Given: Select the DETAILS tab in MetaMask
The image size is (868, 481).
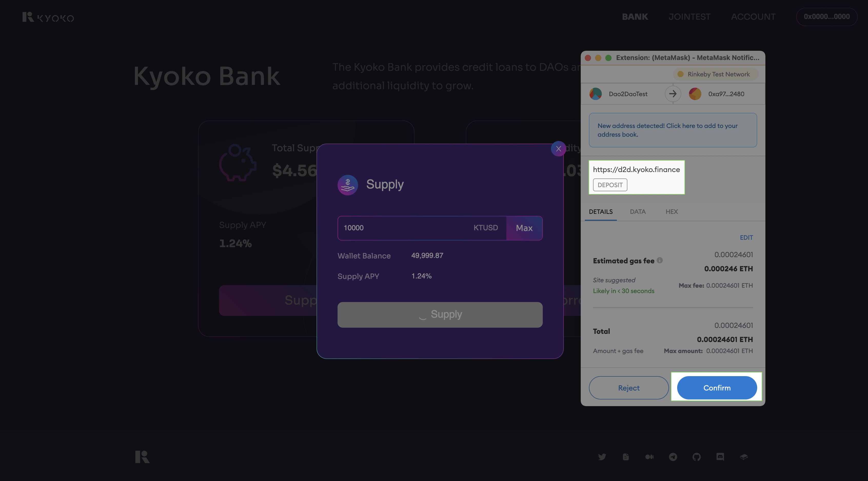Looking at the screenshot, I should (601, 212).
